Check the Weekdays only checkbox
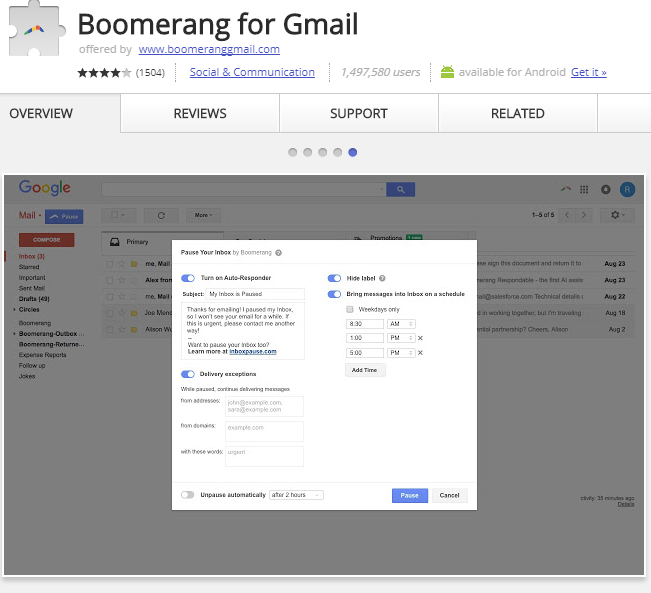The height and width of the screenshot is (593, 651). [x=350, y=309]
